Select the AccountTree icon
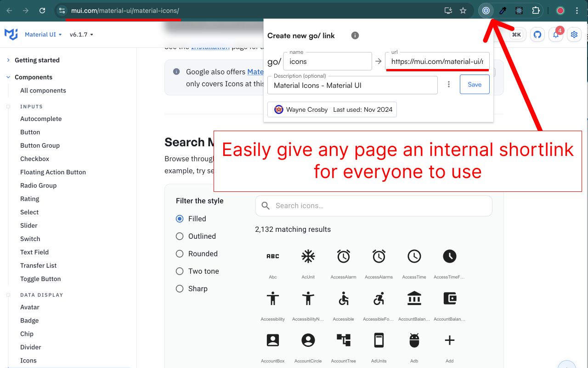Image resolution: width=588 pixels, height=368 pixels. [344, 340]
